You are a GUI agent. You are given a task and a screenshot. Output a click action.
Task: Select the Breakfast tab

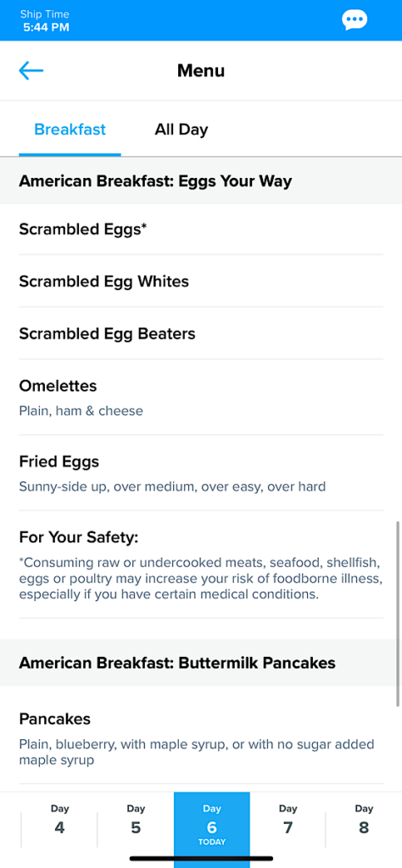70,130
